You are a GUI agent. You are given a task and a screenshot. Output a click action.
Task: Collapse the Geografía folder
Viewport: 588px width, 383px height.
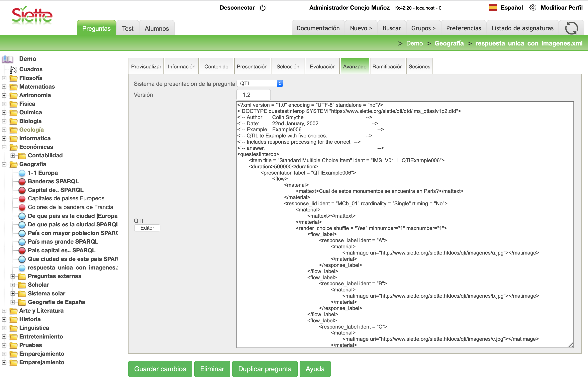pos(4,164)
